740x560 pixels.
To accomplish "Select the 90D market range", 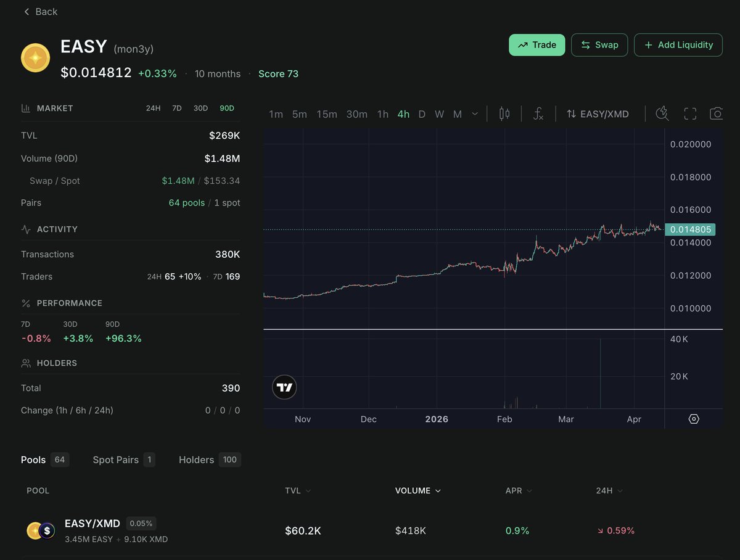I will coord(227,108).
